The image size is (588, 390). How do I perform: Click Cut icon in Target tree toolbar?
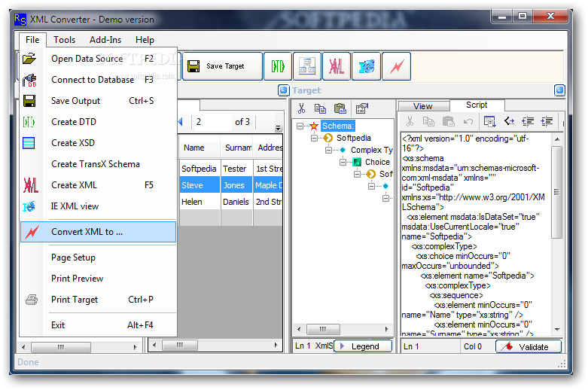tap(301, 108)
